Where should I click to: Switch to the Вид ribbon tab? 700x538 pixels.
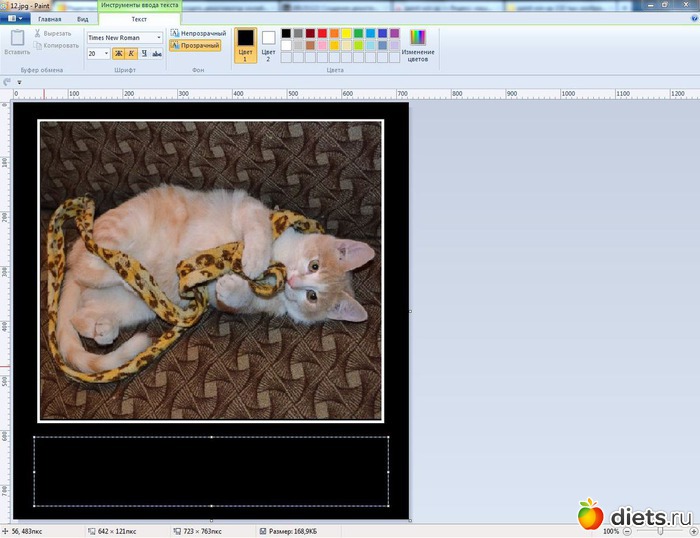point(82,19)
